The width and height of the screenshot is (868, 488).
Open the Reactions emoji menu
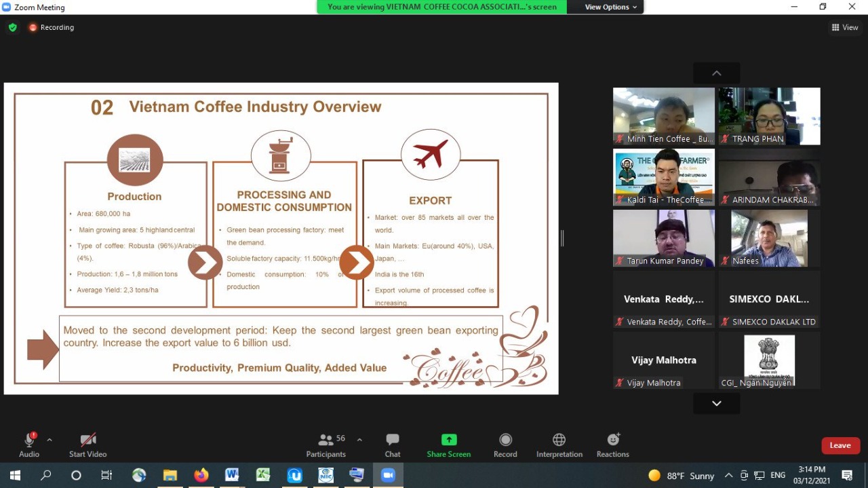point(613,445)
